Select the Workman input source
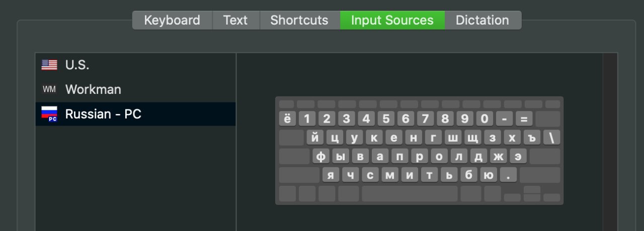This screenshot has width=644, height=231. click(135, 89)
